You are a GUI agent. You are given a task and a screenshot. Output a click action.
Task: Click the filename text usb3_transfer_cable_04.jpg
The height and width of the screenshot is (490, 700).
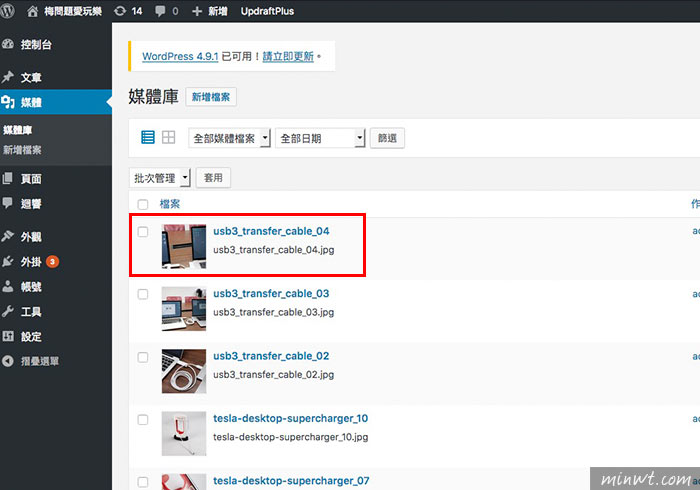click(274, 249)
